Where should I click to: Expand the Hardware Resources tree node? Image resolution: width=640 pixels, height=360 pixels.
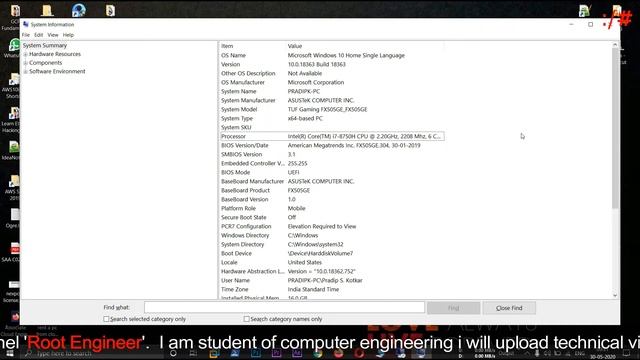25,54
